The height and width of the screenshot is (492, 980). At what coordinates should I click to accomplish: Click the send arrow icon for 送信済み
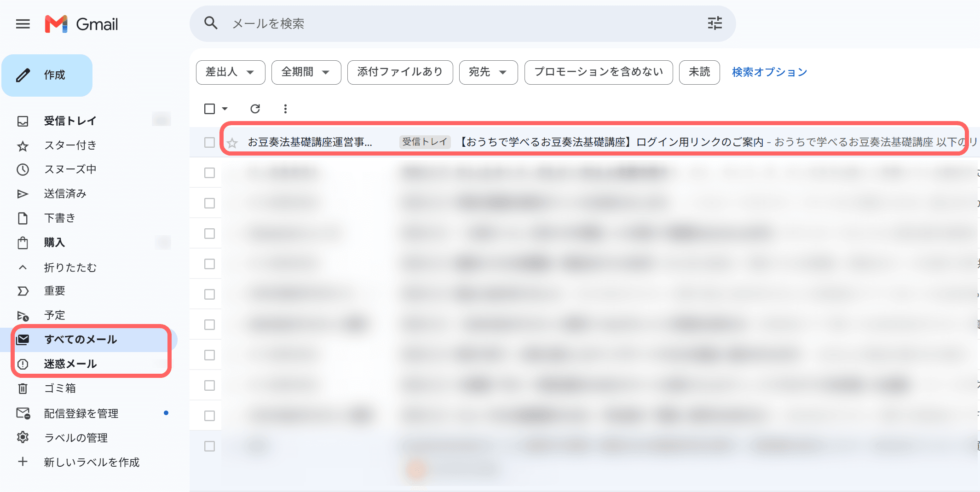click(x=23, y=194)
